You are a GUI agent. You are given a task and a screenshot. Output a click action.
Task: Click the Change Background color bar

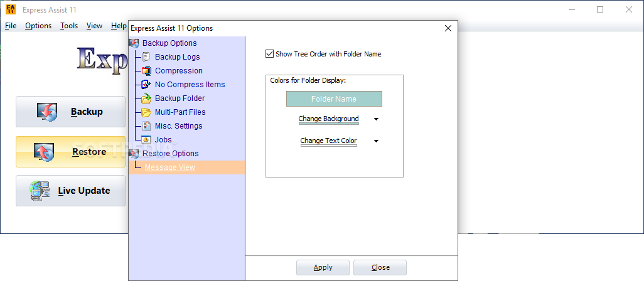tap(328, 123)
